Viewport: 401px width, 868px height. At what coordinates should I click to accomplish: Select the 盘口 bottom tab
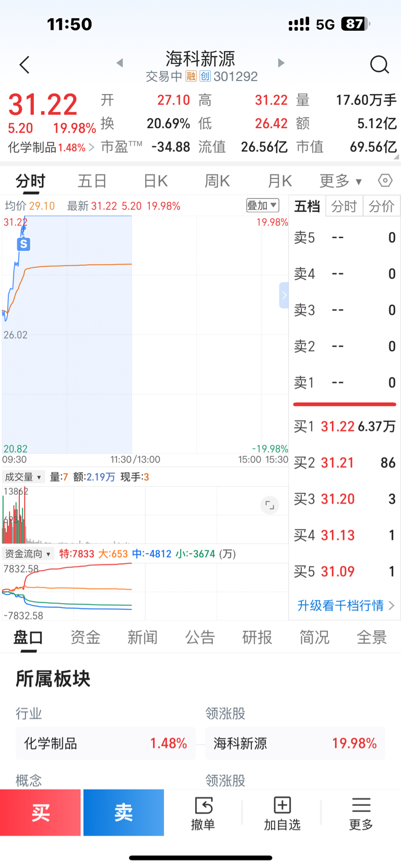(28, 637)
